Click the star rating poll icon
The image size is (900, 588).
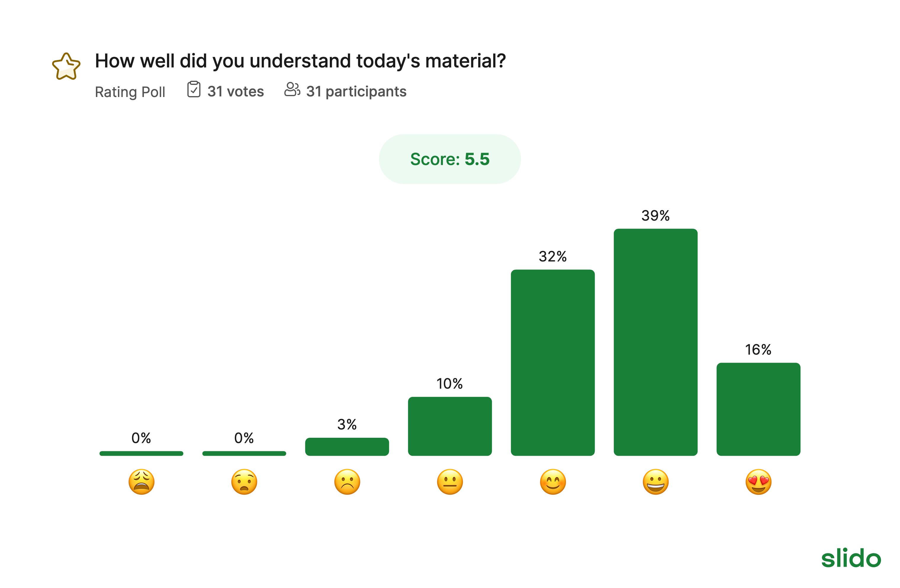pyautogui.click(x=66, y=67)
